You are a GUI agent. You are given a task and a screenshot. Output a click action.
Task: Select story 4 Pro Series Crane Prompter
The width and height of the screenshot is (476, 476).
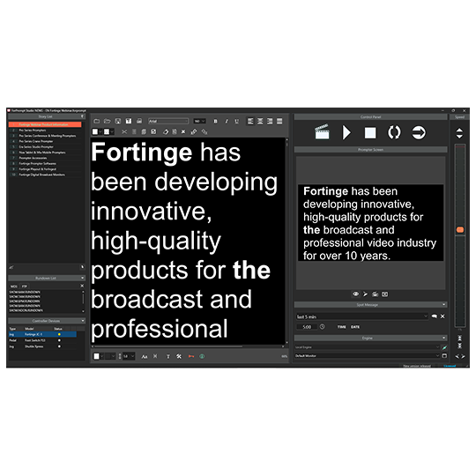point(45,141)
